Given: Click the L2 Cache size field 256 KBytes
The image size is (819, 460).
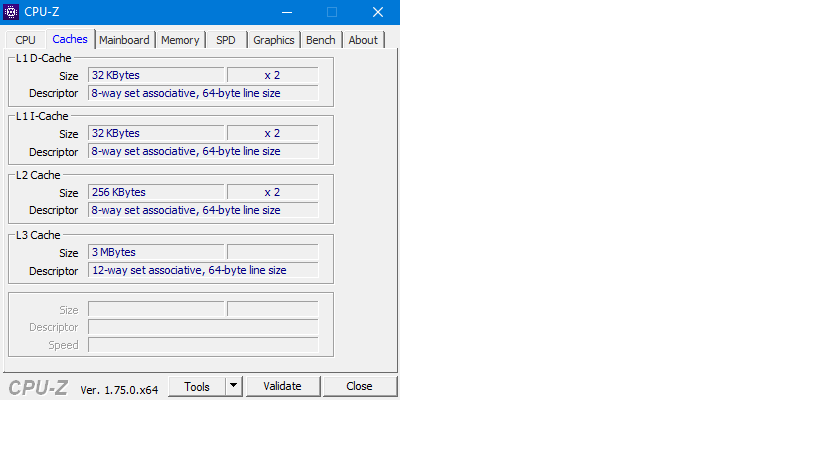Looking at the screenshot, I should tap(156, 192).
